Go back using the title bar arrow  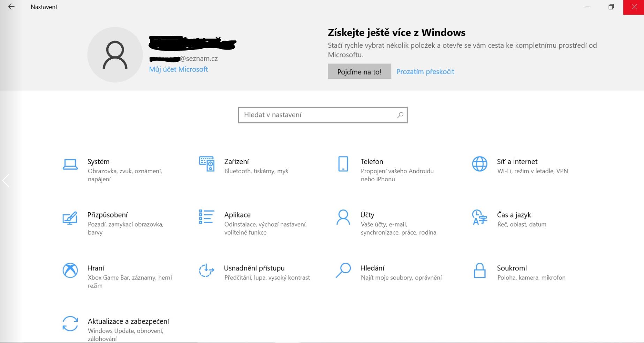(x=11, y=7)
